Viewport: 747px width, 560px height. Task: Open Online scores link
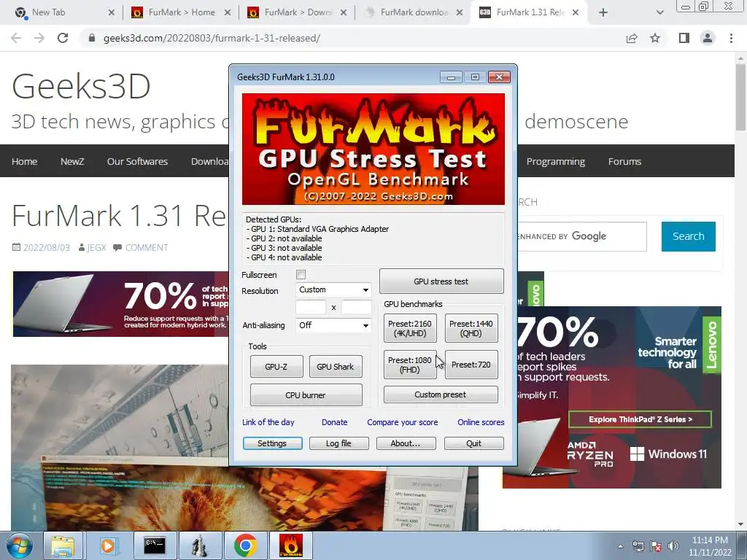(481, 422)
